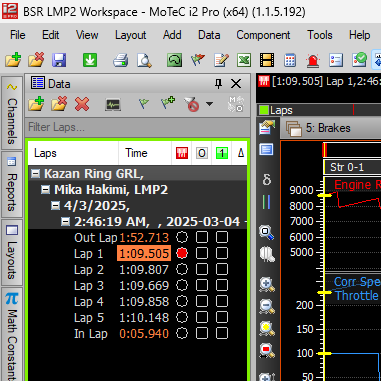Open a log file from main toolbar
This screenshot has height=381, width=381.
[x=13, y=60]
